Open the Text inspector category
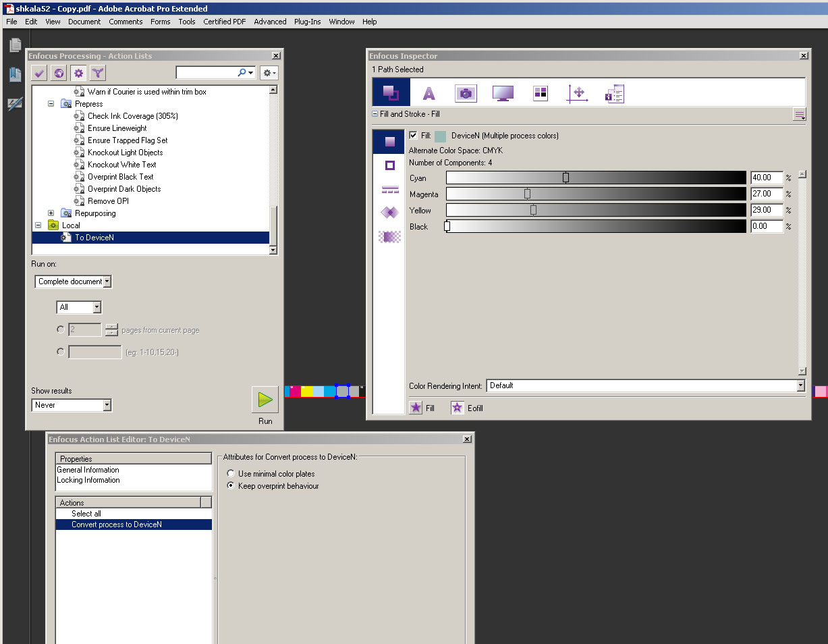Screen dimensions: 828x644 click(429, 94)
